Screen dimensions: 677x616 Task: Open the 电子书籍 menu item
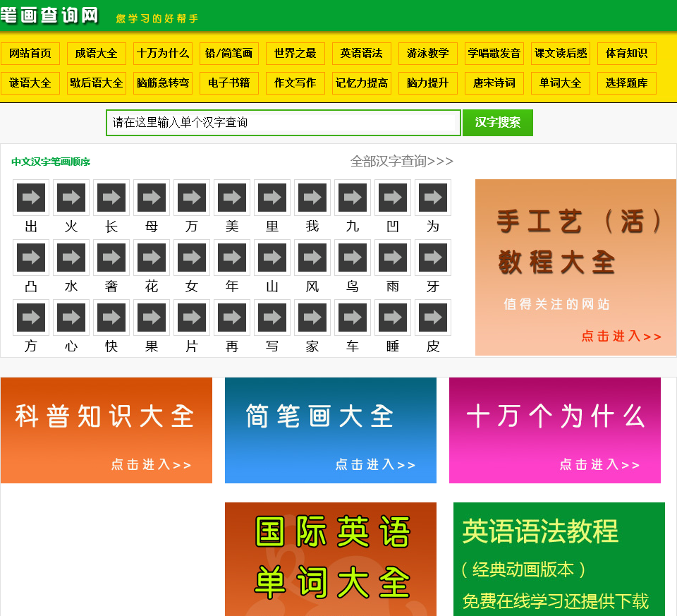coord(228,83)
